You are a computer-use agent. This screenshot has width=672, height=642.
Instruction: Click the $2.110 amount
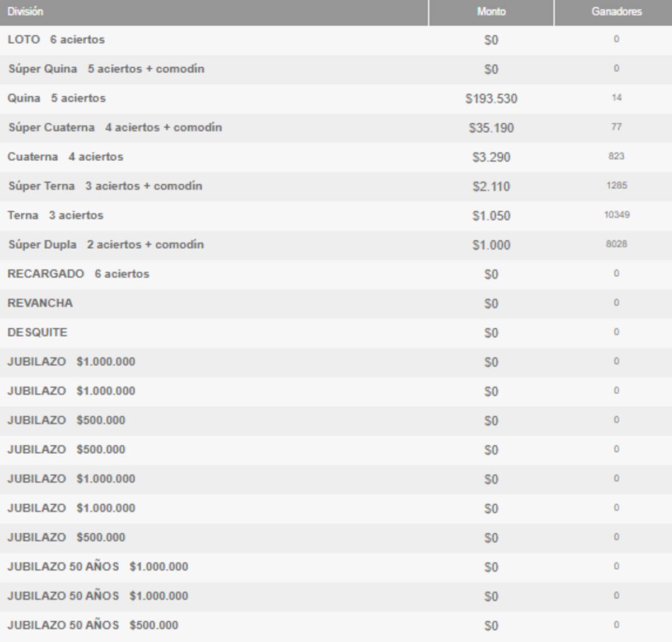click(491, 187)
